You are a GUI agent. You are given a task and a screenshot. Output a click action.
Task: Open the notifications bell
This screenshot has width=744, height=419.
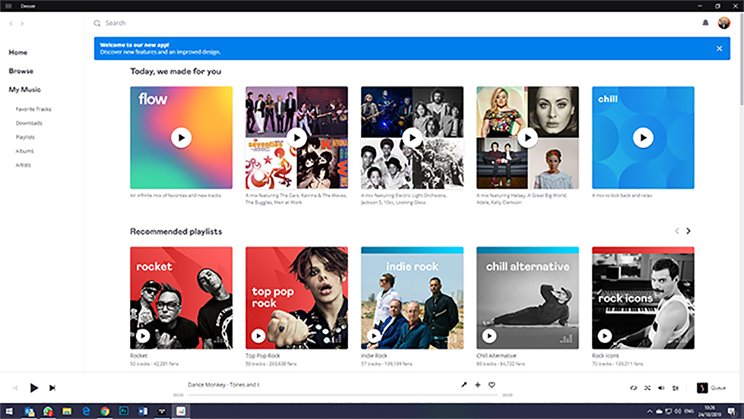point(705,22)
